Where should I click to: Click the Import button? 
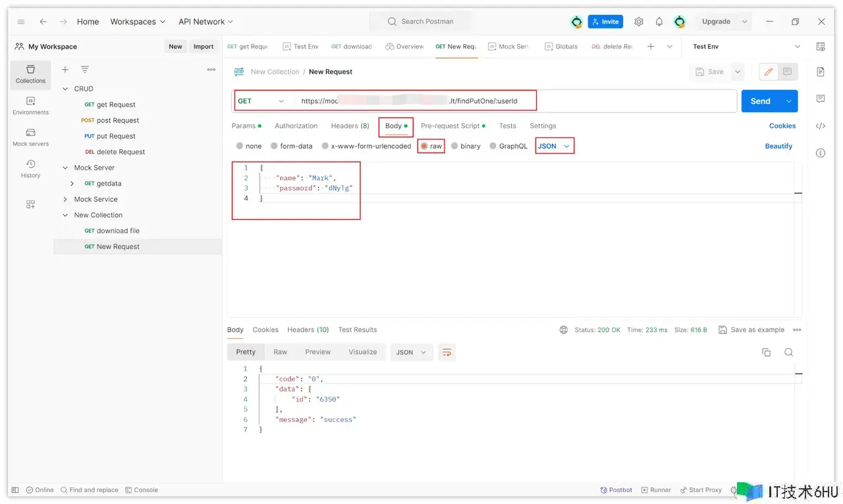(204, 47)
